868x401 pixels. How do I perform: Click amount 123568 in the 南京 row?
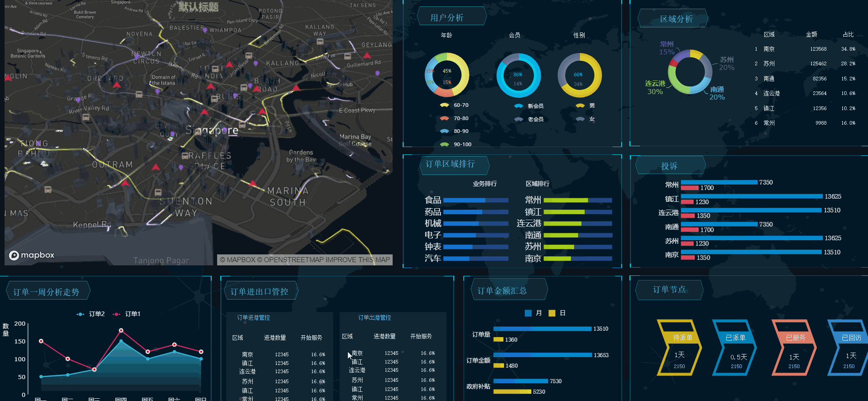click(x=818, y=49)
